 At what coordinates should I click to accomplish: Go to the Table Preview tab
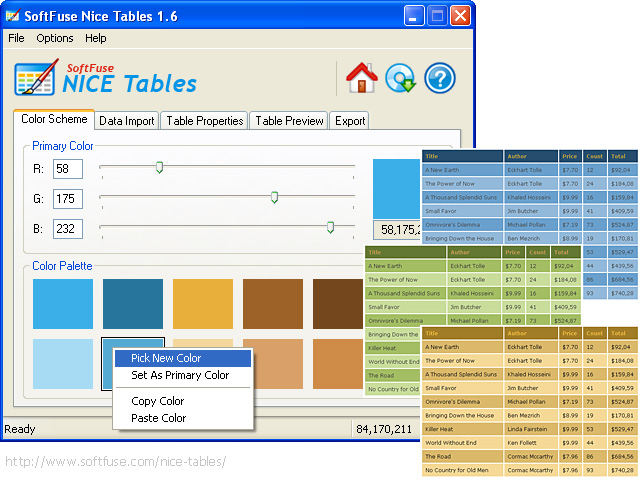pyautogui.click(x=289, y=121)
